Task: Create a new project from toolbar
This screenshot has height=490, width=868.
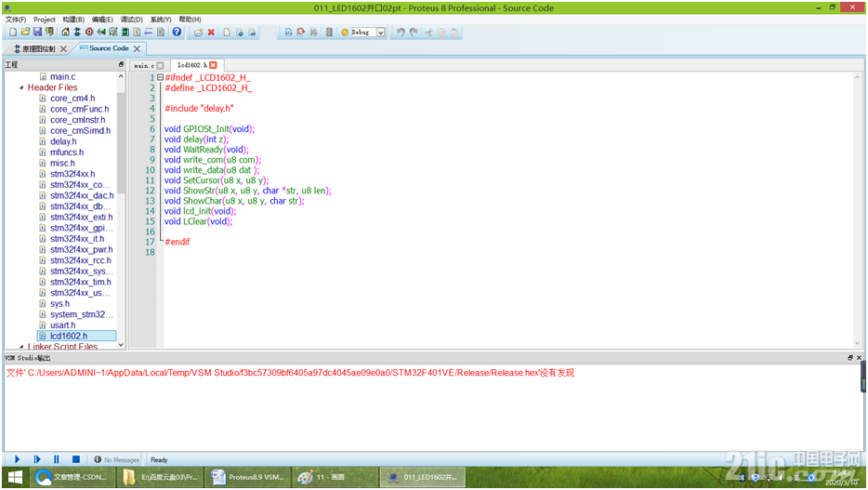Action: coord(13,33)
